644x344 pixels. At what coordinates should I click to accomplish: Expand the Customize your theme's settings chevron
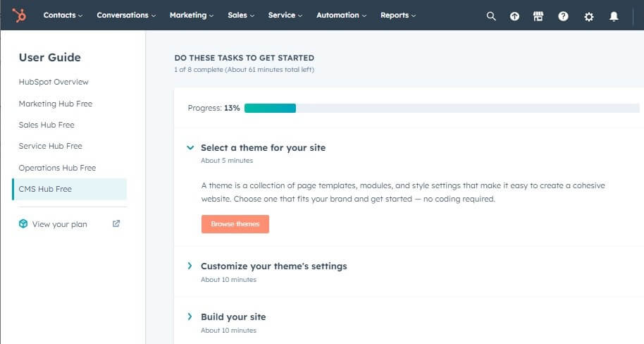(x=190, y=266)
